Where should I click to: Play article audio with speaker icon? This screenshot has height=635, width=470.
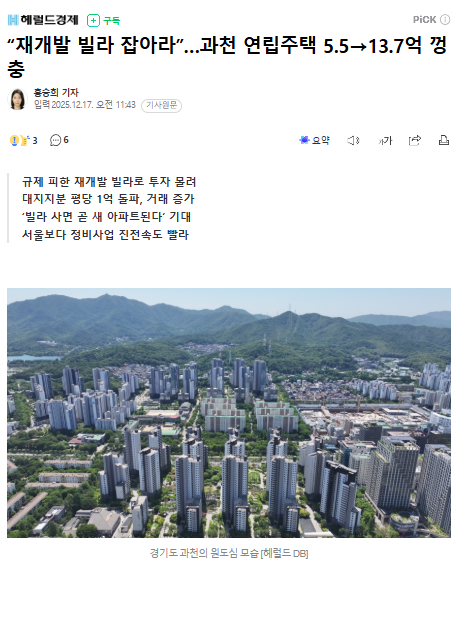[x=353, y=141]
